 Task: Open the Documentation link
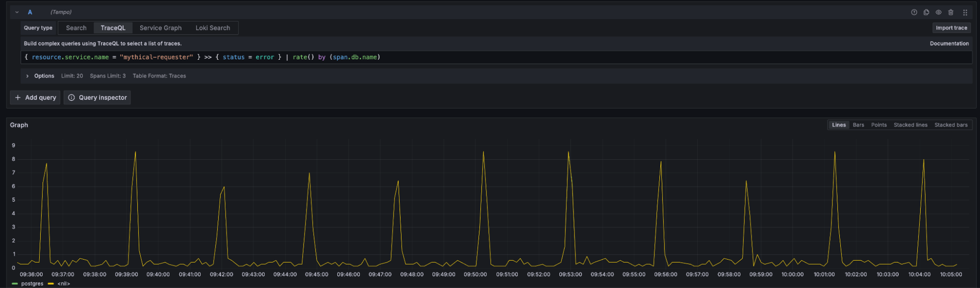click(949, 44)
